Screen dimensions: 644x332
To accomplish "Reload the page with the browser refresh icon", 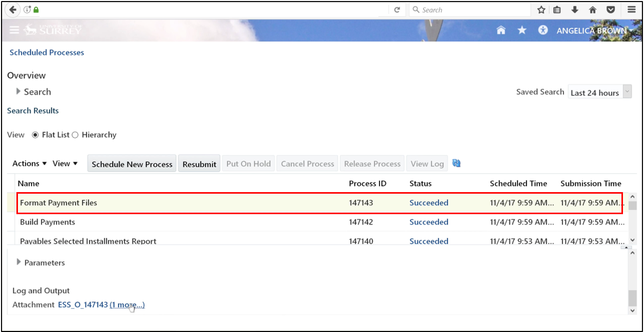I will pos(397,9).
